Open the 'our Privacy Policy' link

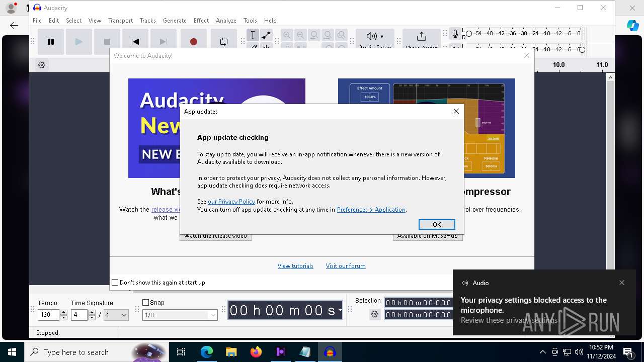coord(231,202)
